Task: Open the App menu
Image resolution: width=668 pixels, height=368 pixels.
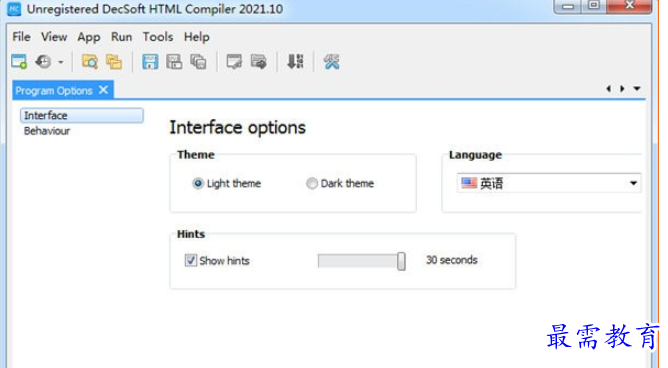Action: [89, 37]
